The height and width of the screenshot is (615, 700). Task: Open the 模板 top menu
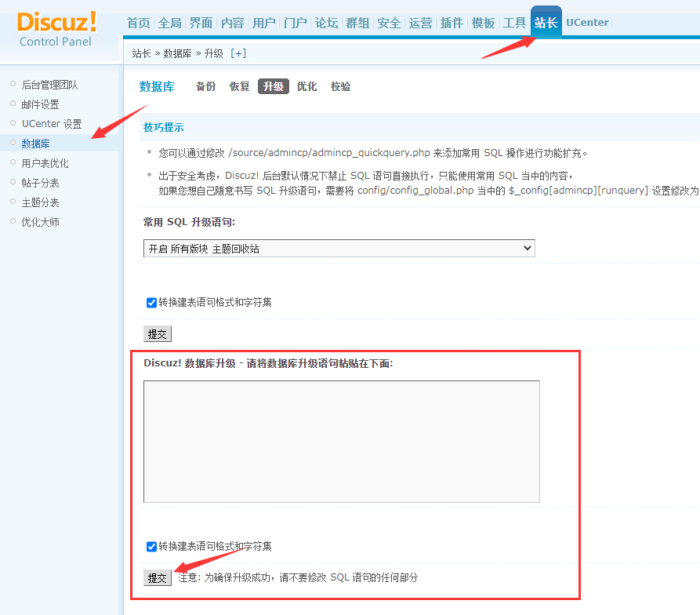pos(484,23)
